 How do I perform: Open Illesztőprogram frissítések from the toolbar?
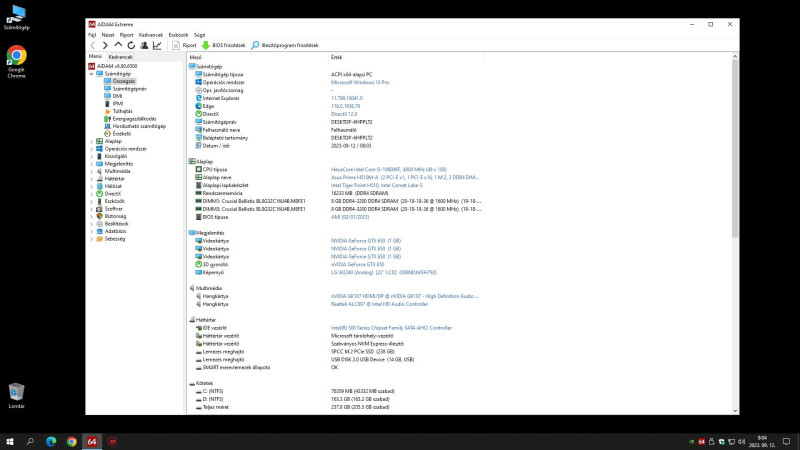285,45
